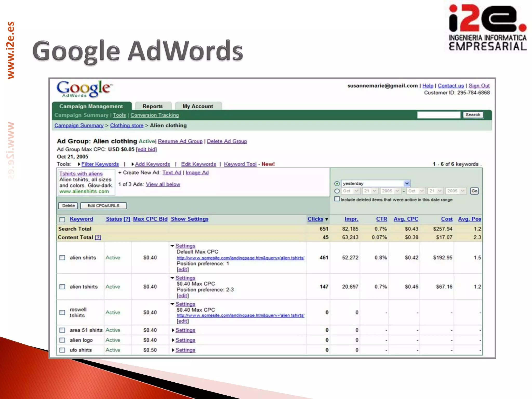This screenshot has height=399, width=532.
Task: Click the i2e company logo
Action: [x=487, y=28]
